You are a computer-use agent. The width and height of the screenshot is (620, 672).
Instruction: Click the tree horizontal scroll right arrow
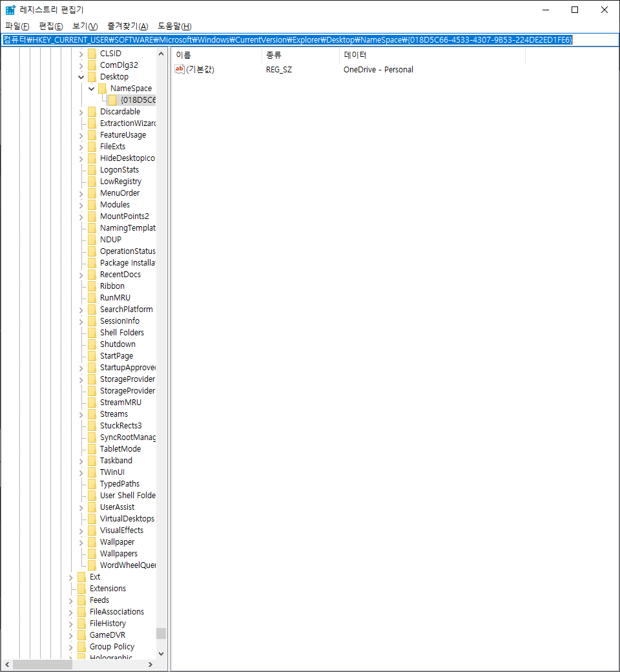[150, 665]
